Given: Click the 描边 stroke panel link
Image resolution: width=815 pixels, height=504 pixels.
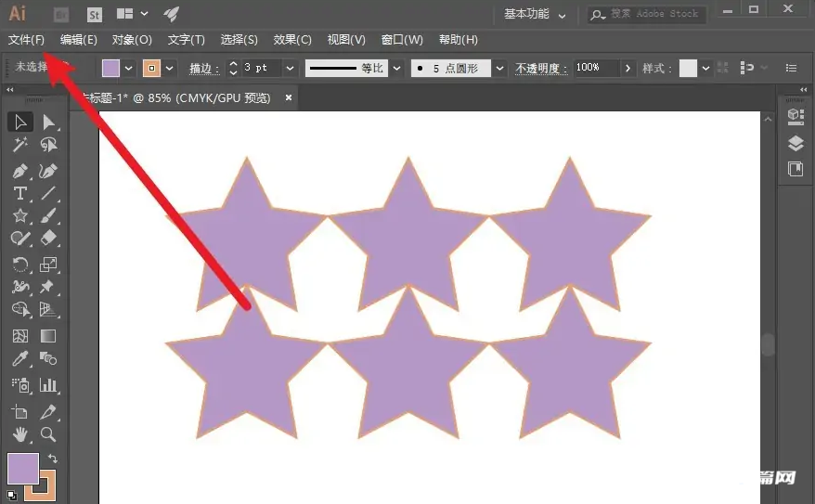Looking at the screenshot, I should point(204,69).
